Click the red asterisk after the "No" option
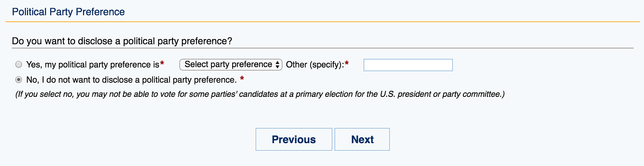644x166 pixels. tap(242, 79)
